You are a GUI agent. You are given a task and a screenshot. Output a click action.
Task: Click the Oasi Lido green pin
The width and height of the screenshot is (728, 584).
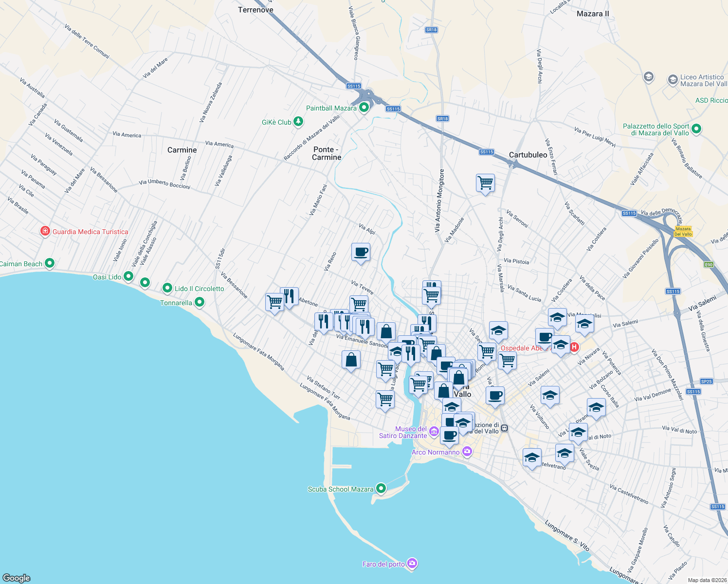click(x=128, y=276)
